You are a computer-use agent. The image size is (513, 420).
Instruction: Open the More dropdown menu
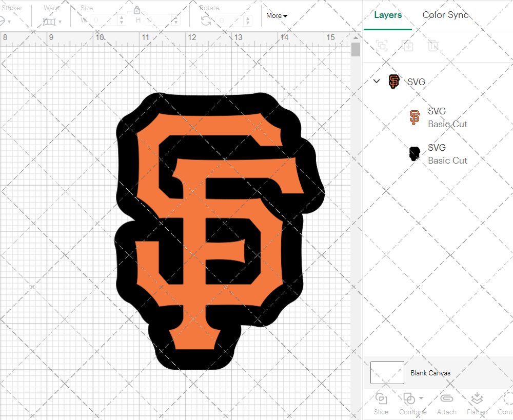[x=277, y=16]
